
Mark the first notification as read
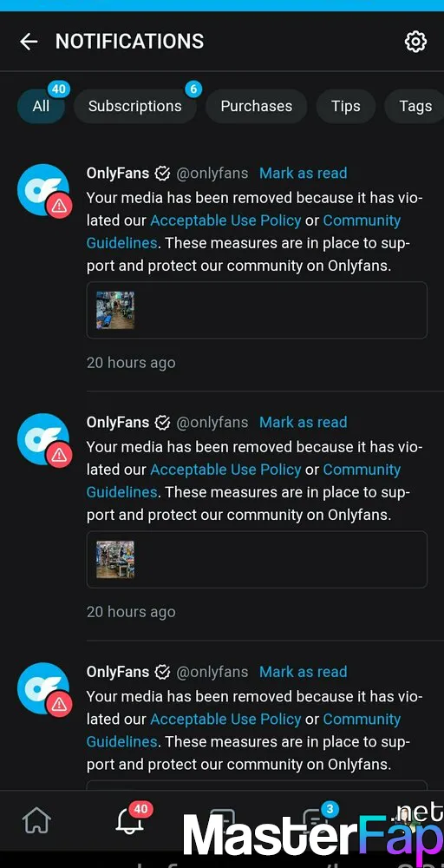(x=303, y=174)
